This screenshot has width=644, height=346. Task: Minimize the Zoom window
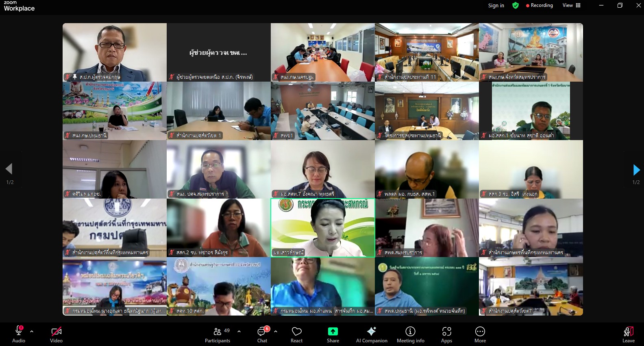(601, 5)
